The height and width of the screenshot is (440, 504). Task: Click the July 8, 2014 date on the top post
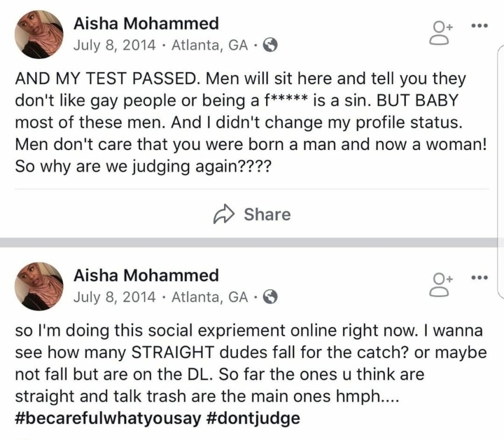coord(115,46)
